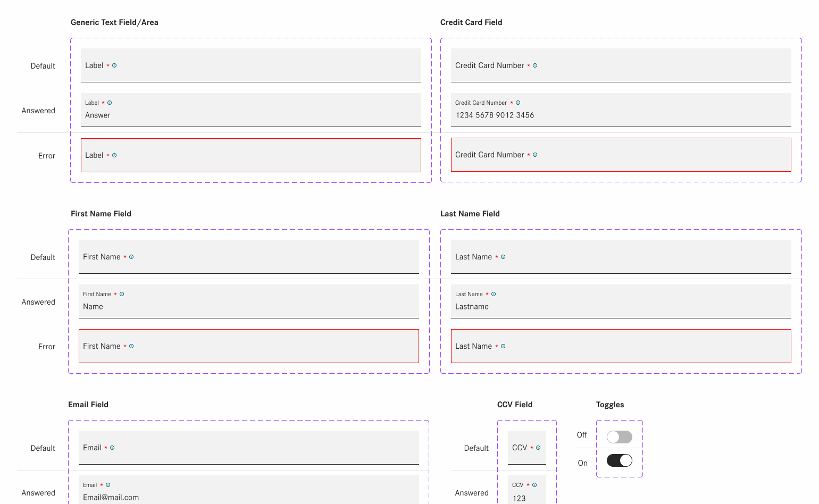819x504 pixels.
Task: Click info icon in answered Last Name field
Action: coord(494,294)
